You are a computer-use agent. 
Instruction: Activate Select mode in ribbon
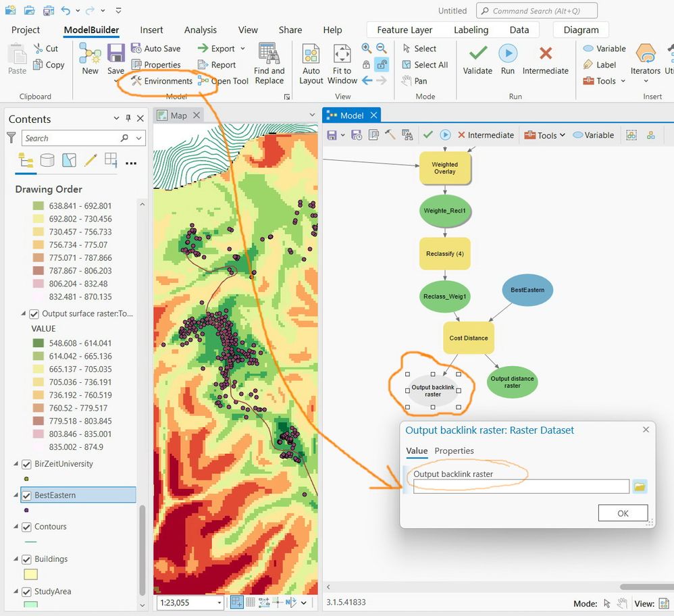[x=419, y=49]
